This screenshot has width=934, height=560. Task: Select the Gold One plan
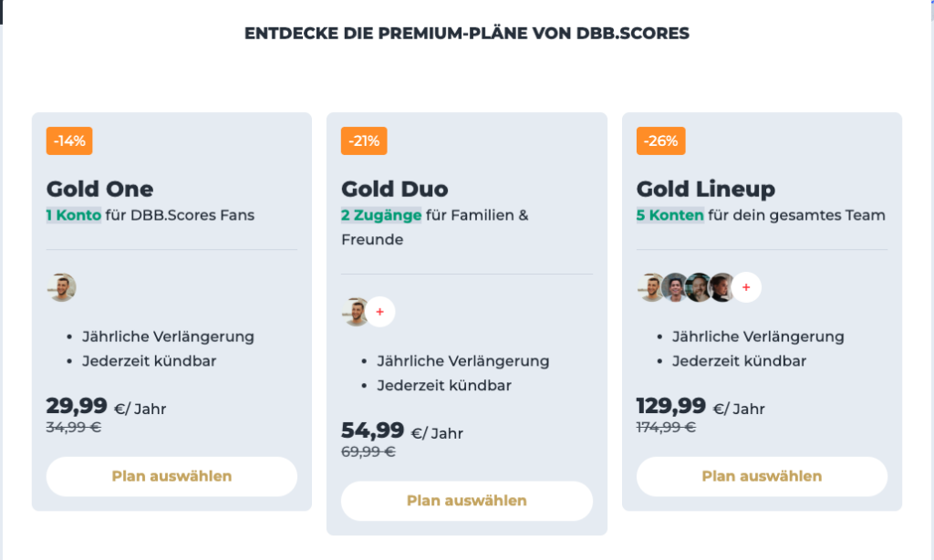click(x=171, y=476)
